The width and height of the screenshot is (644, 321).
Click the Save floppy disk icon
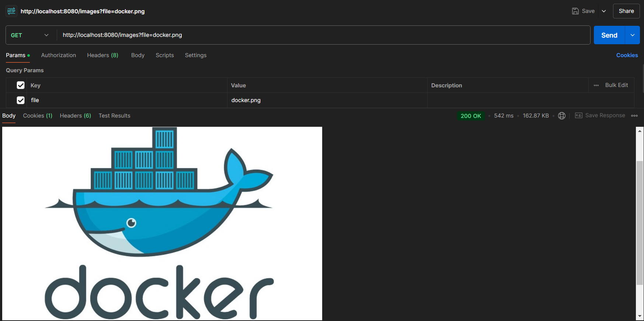575,11
